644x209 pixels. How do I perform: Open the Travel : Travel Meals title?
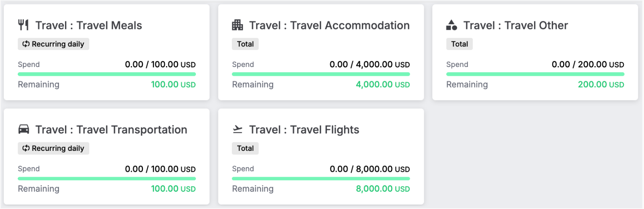[89, 25]
